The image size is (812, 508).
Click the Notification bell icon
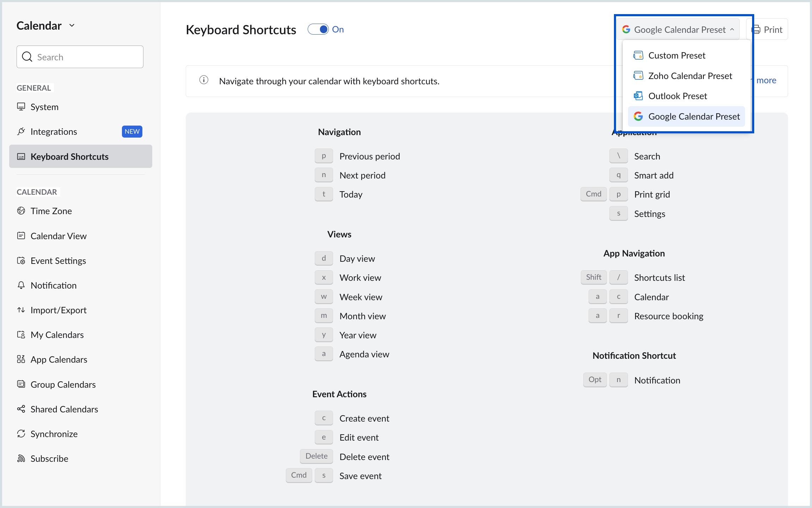click(21, 285)
